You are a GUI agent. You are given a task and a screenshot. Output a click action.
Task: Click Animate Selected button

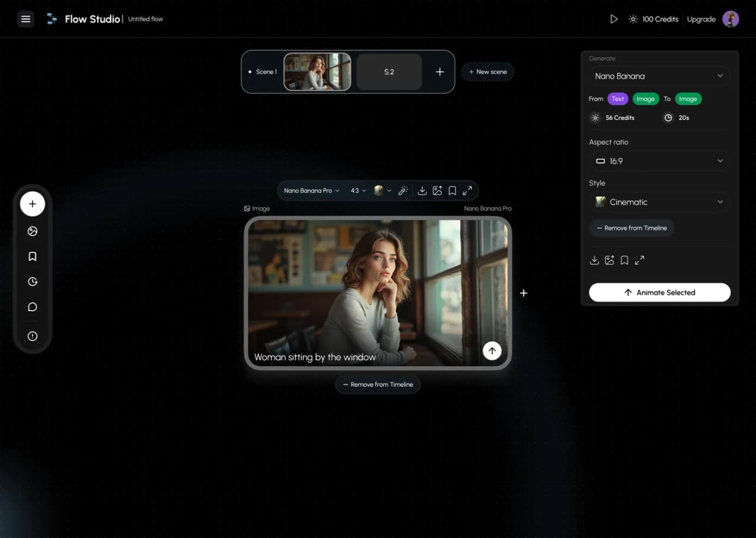[660, 292]
